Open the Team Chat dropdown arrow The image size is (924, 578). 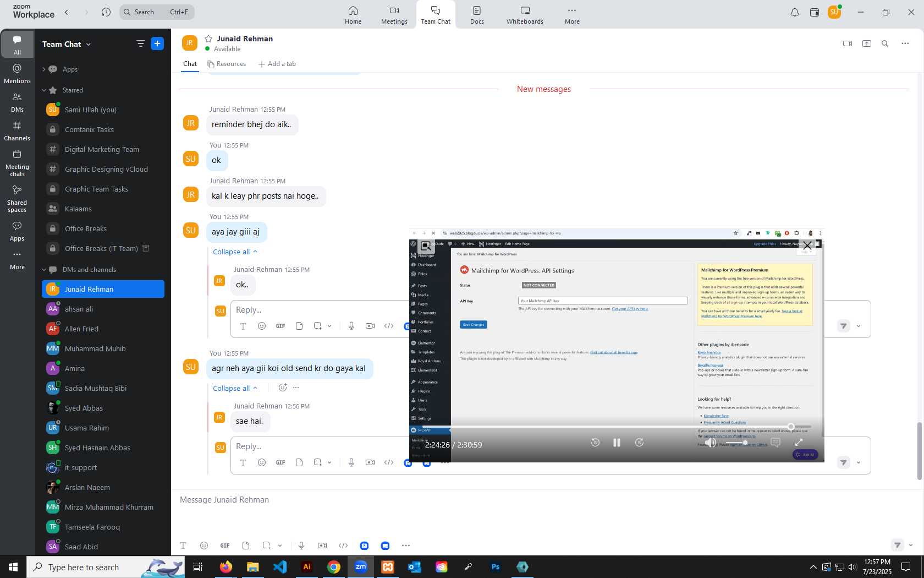click(89, 44)
